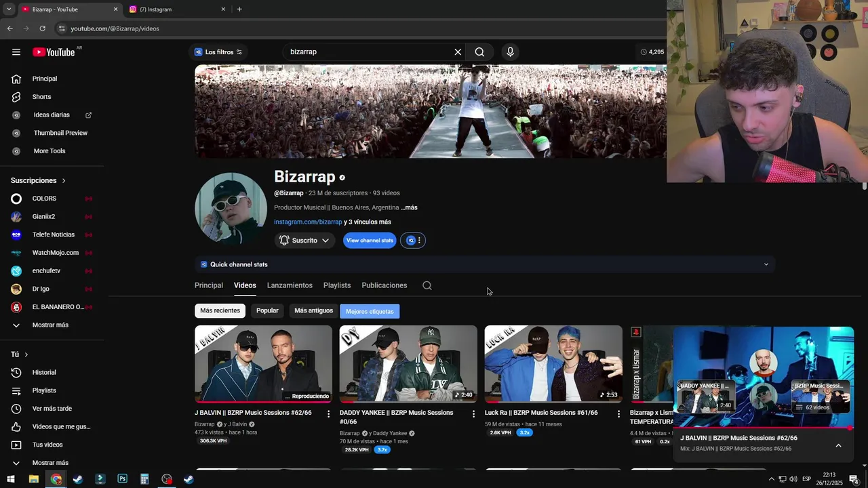This screenshot has height=488, width=868.
Task: Open the channel tab search magnifier
Action: 427,285
